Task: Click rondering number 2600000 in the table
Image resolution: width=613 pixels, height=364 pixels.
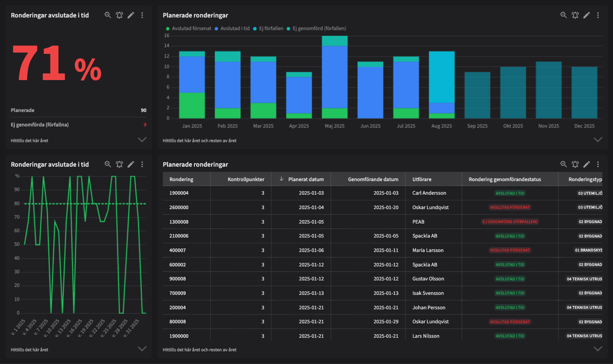Action: [179, 207]
